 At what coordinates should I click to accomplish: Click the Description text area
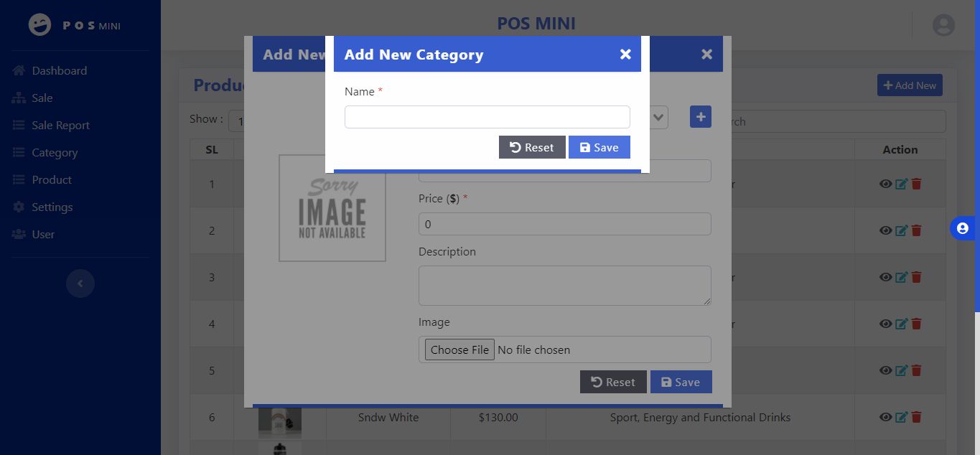click(564, 285)
